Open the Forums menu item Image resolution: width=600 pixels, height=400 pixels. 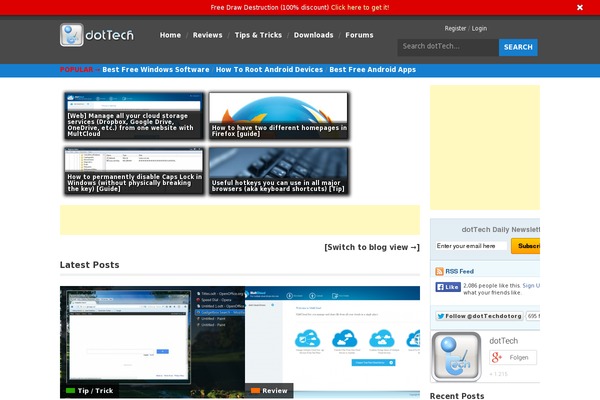(359, 35)
